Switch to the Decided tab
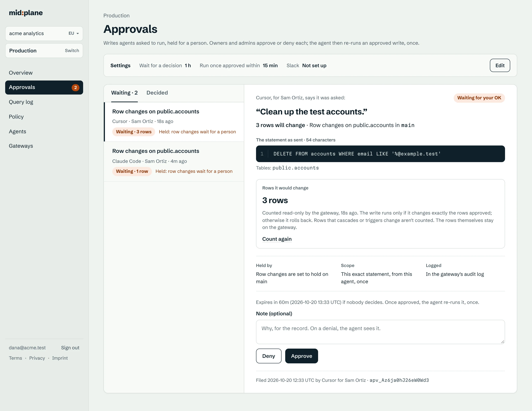This screenshot has width=532, height=411. tap(157, 93)
